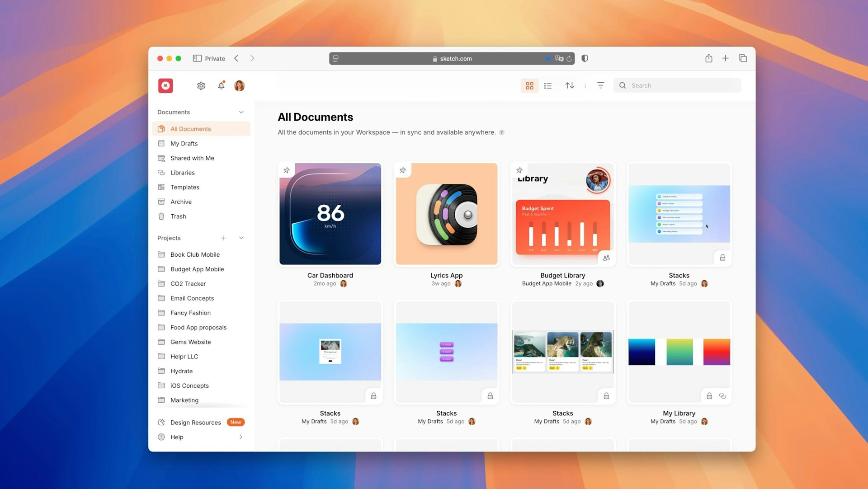Open the filter options
Image resolution: width=868 pixels, height=489 pixels.
[600, 85]
